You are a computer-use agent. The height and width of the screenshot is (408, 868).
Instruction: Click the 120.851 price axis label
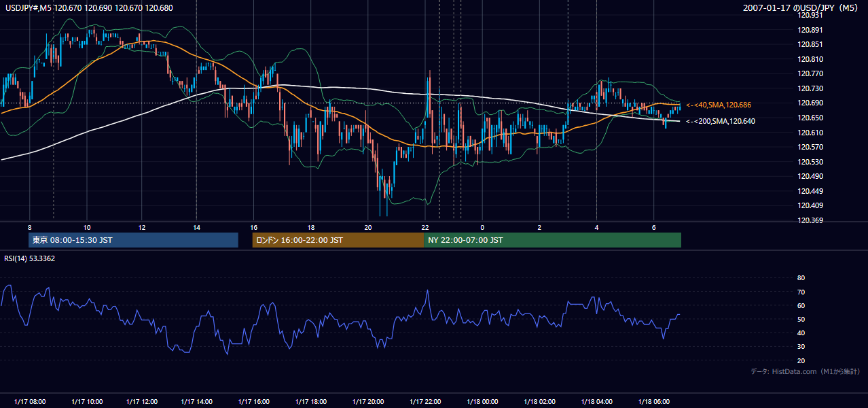point(810,44)
